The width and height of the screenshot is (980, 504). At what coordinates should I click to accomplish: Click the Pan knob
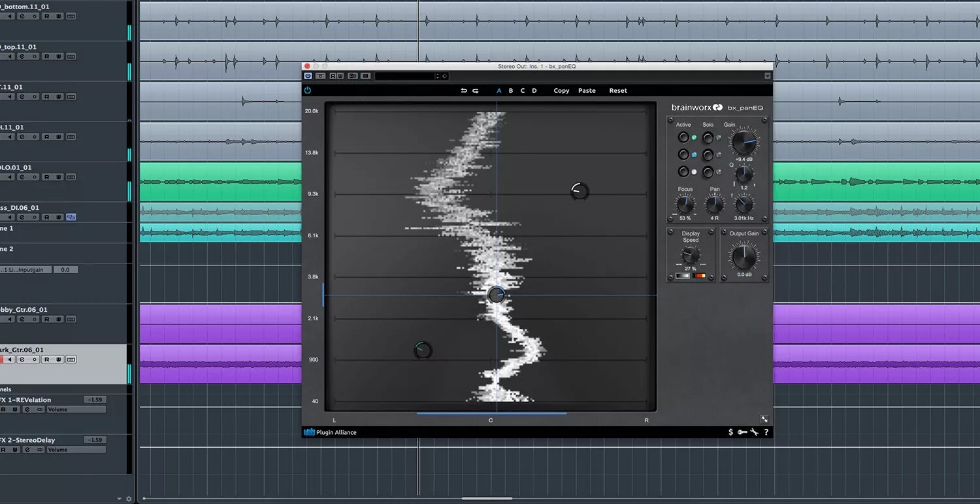(x=715, y=204)
